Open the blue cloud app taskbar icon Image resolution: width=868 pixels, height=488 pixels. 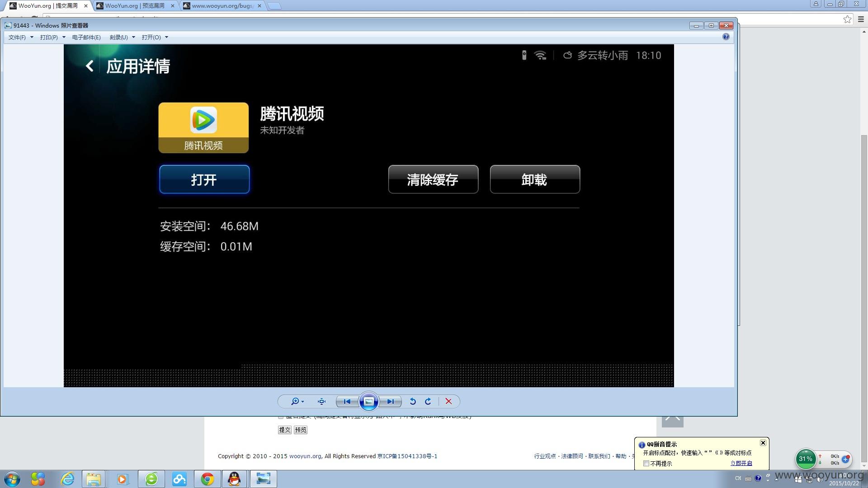179,479
